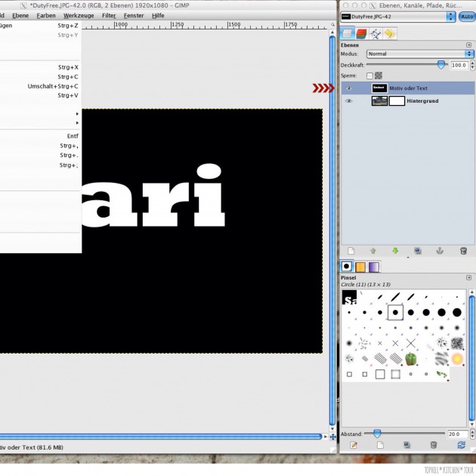Click the Hintergrund layer's photo thumbnail
The height and width of the screenshot is (476, 476).
click(379, 101)
